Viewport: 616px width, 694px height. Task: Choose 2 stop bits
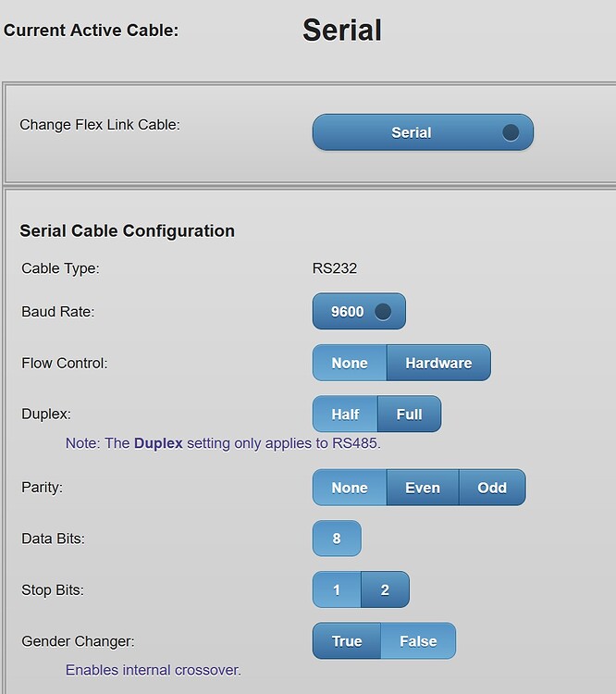(x=385, y=589)
